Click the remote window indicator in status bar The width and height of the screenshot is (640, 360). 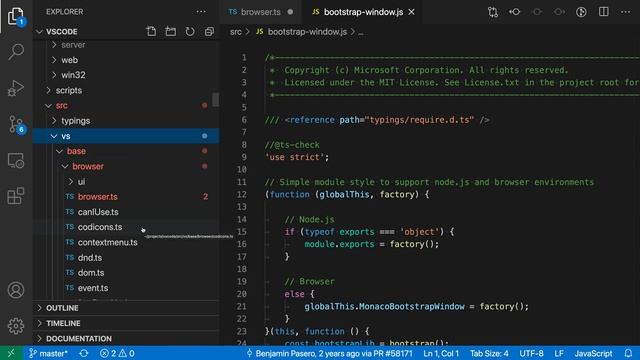click(x=11, y=353)
